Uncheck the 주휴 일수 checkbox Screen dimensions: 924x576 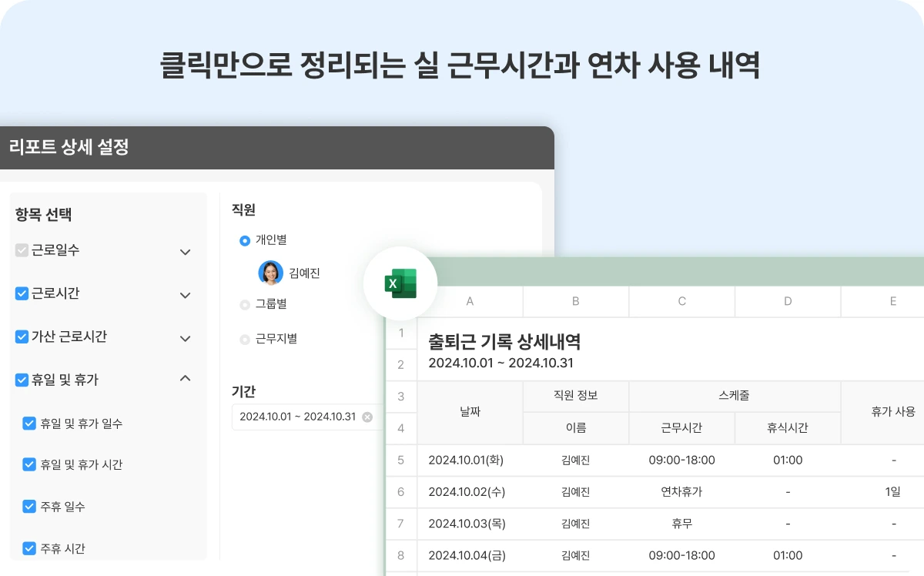[x=29, y=506]
